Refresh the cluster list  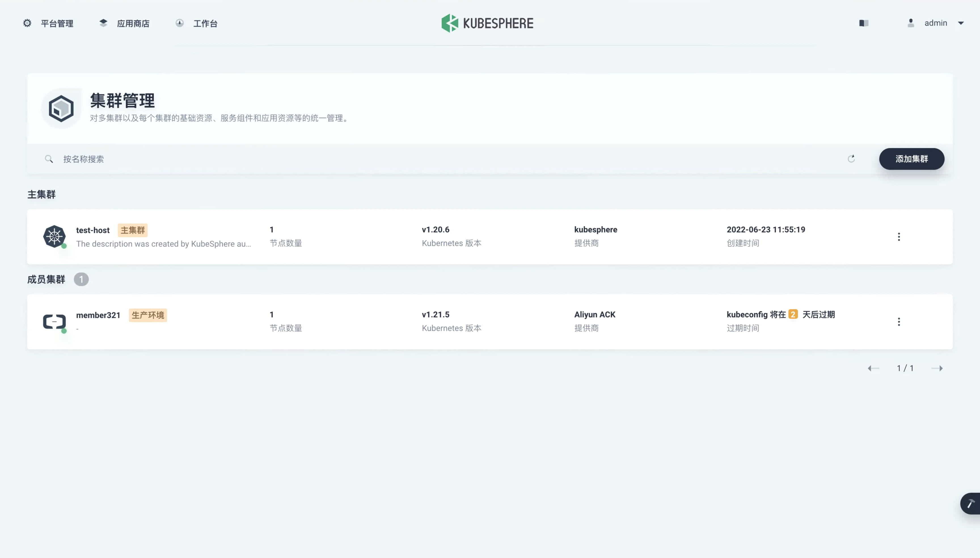coord(851,159)
